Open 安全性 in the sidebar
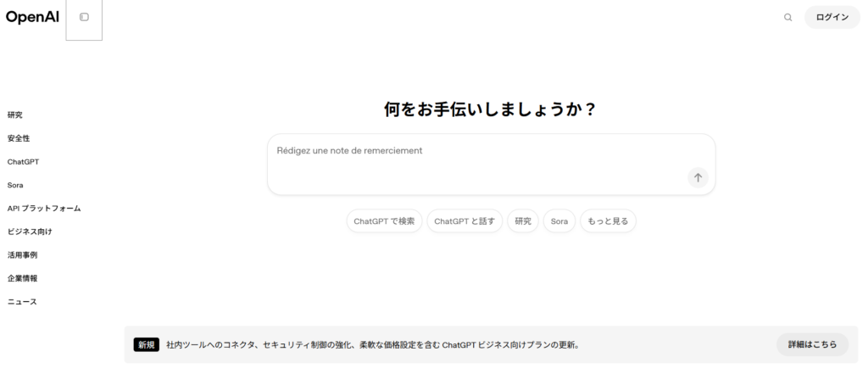The height and width of the screenshot is (374, 868). pyautogui.click(x=19, y=138)
